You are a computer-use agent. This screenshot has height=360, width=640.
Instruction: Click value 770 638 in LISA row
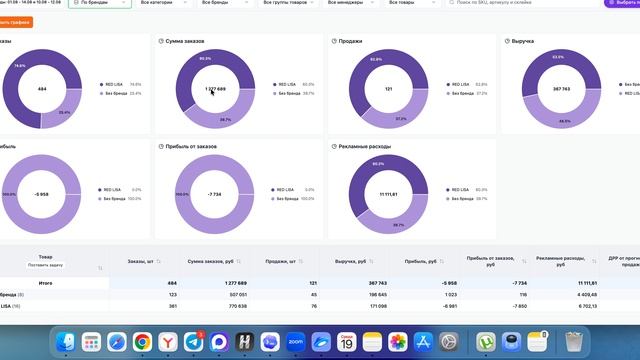coord(238,306)
